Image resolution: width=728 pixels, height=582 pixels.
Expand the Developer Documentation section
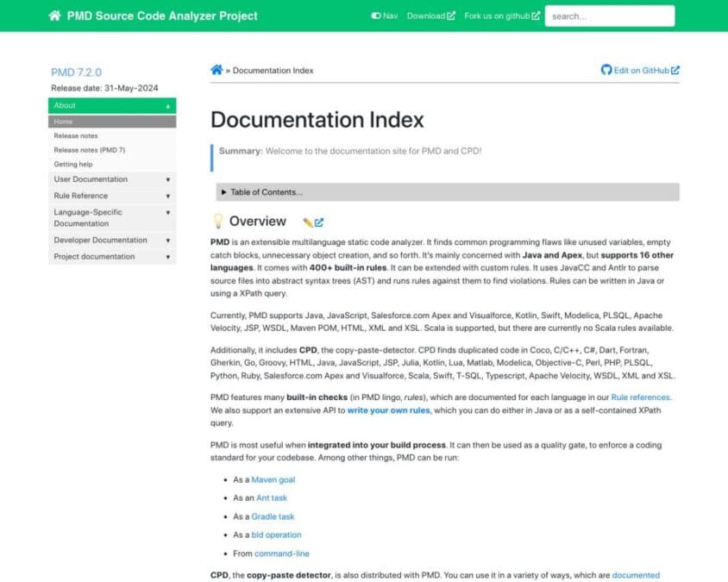click(x=112, y=240)
